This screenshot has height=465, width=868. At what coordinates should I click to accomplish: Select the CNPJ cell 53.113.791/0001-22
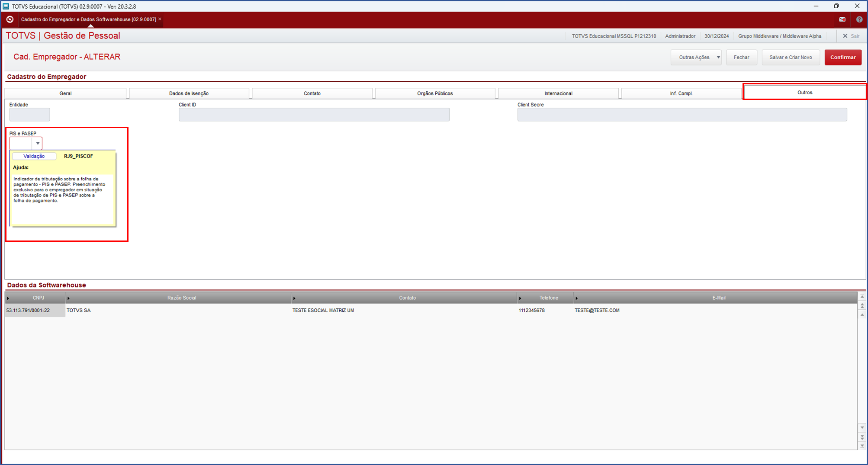35,311
